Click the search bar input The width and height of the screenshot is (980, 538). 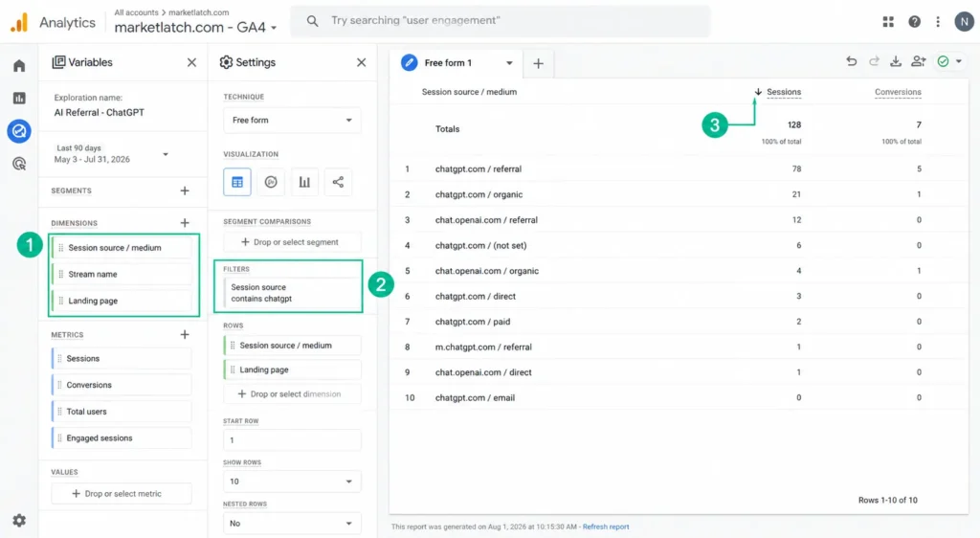coord(501,21)
